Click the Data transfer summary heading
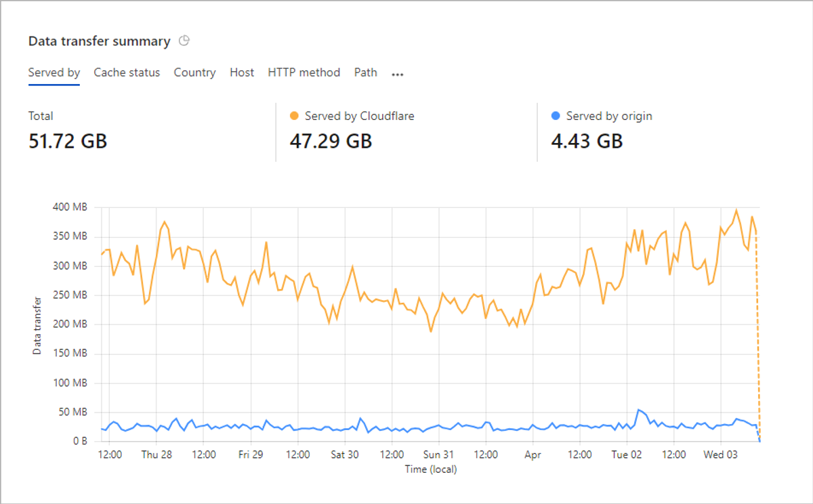 click(x=100, y=41)
